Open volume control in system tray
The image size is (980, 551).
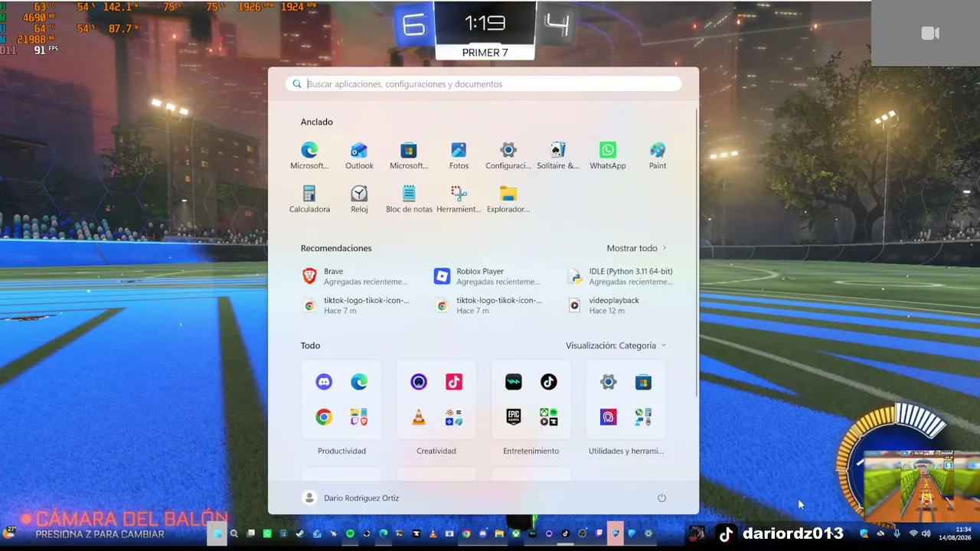tap(926, 533)
